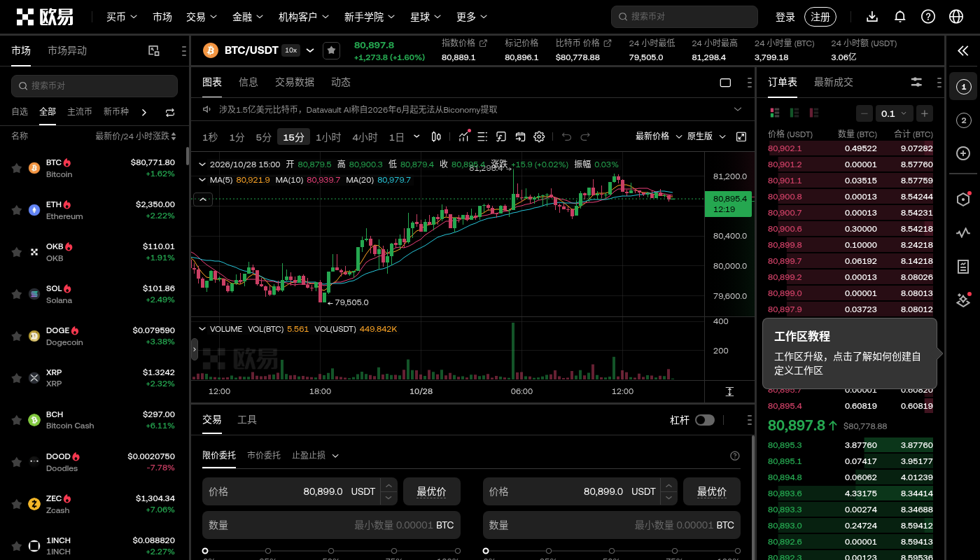The height and width of the screenshot is (560, 980).
Task: Open the 原生版 chart version dropdown
Action: coord(706,136)
